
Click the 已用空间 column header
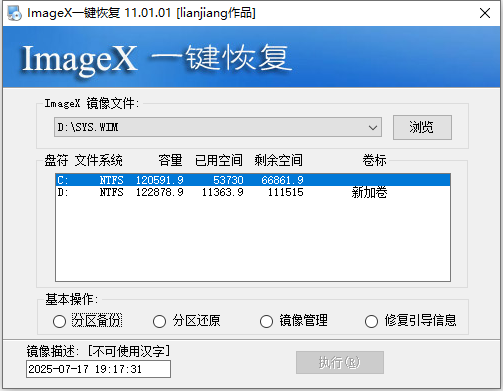[219, 160]
